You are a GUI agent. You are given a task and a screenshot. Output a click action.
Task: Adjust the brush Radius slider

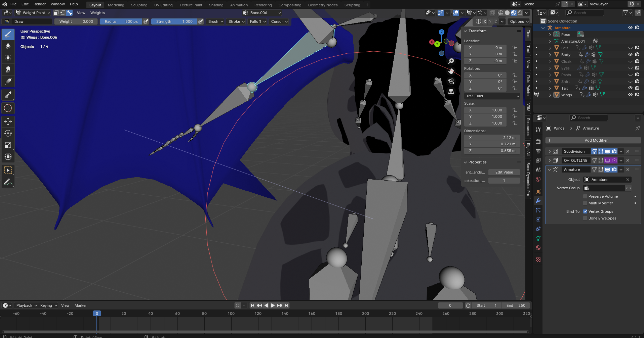pyautogui.click(x=121, y=21)
